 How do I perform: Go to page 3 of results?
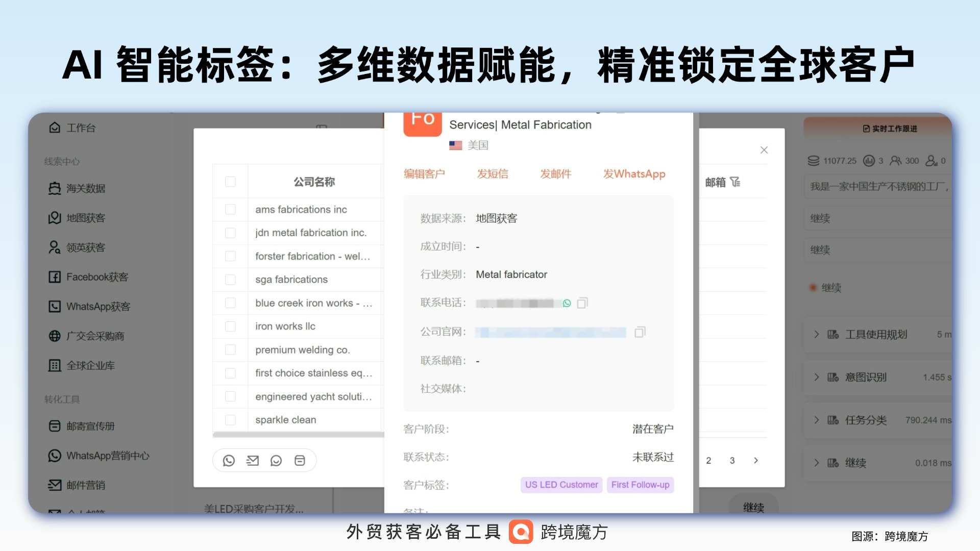[732, 461]
